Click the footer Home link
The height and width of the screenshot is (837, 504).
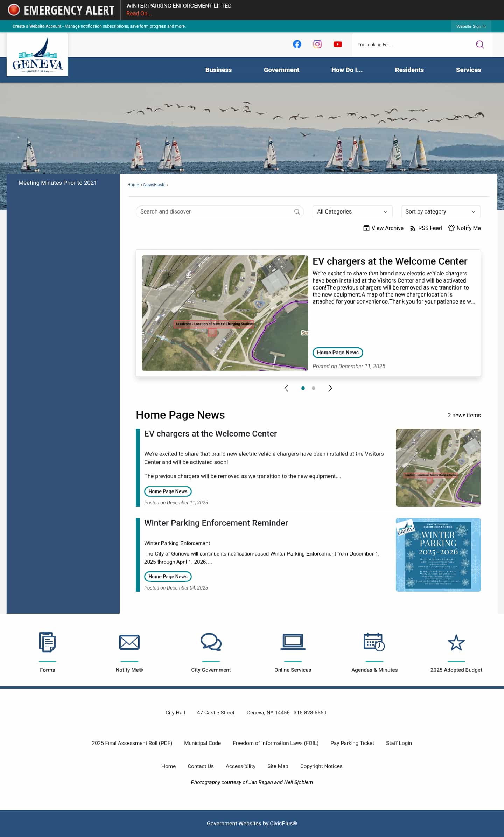coord(169,766)
